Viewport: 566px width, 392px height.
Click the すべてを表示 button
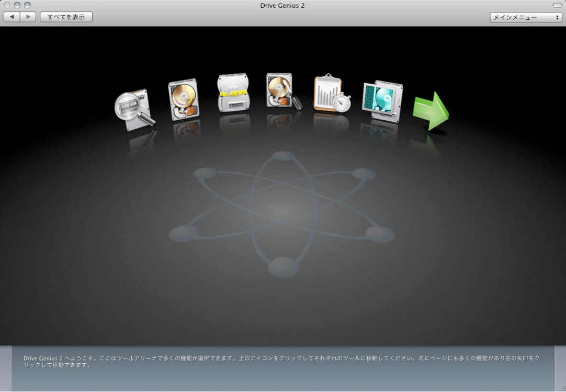coord(66,17)
